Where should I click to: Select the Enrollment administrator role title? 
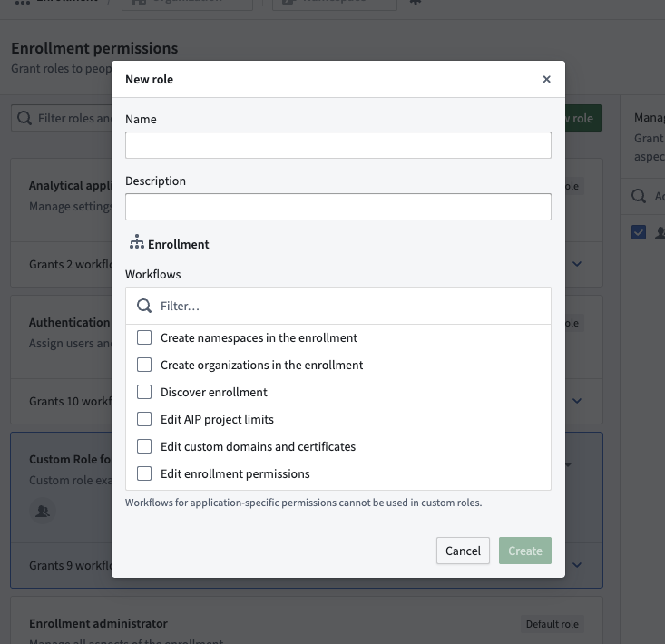click(98, 623)
